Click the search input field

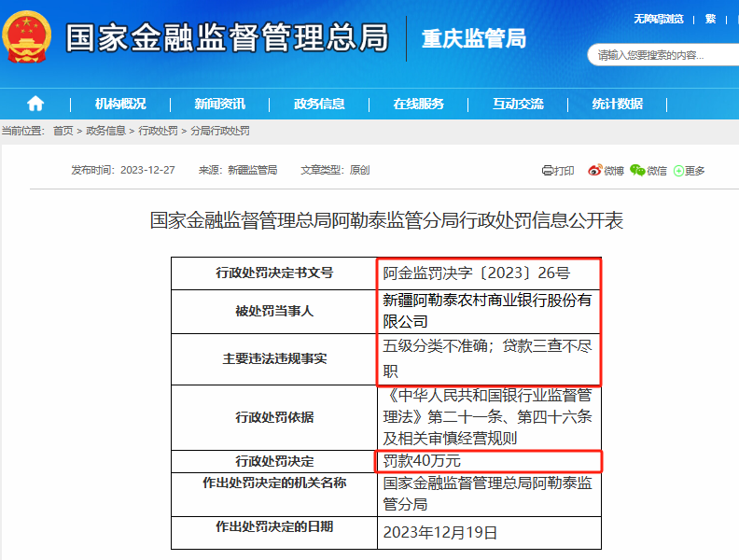pos(662,55)
